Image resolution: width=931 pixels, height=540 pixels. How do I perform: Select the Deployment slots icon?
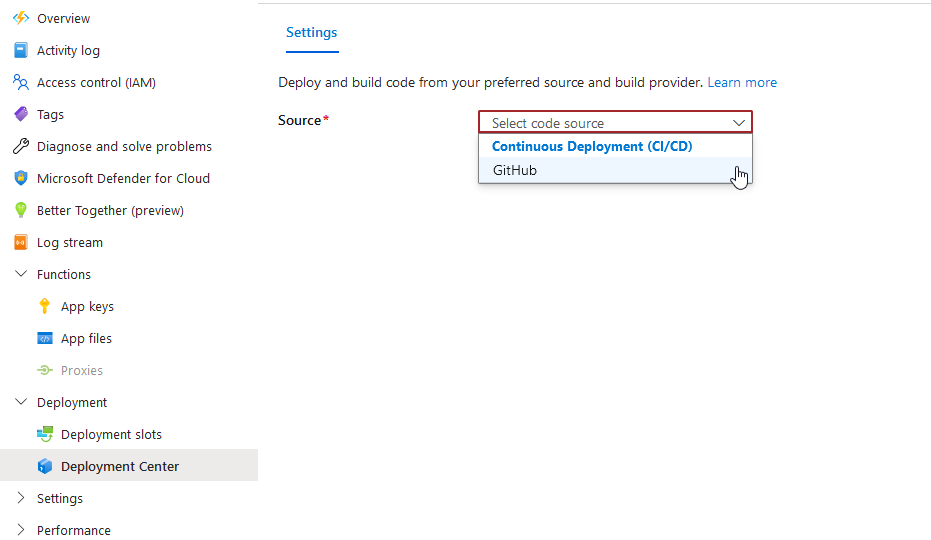point(45,434)
